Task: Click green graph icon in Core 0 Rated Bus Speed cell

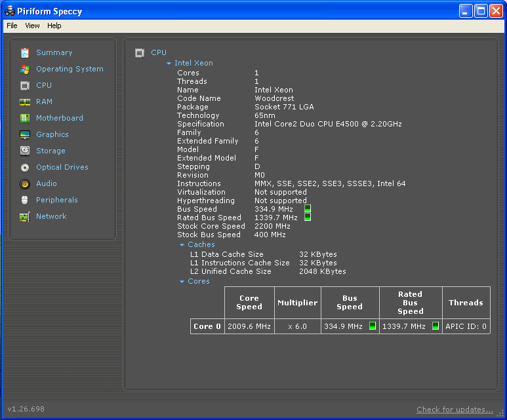Action: 436,326
